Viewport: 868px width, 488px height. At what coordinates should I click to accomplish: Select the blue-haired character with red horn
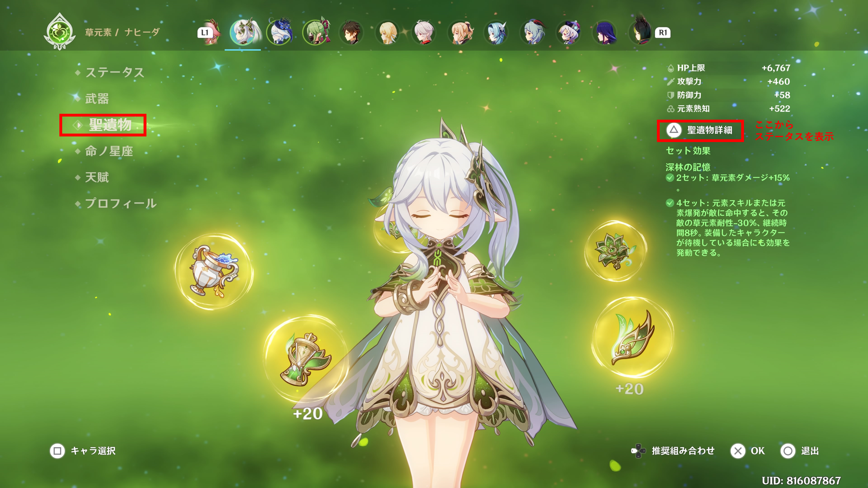(x=532, y=33)
